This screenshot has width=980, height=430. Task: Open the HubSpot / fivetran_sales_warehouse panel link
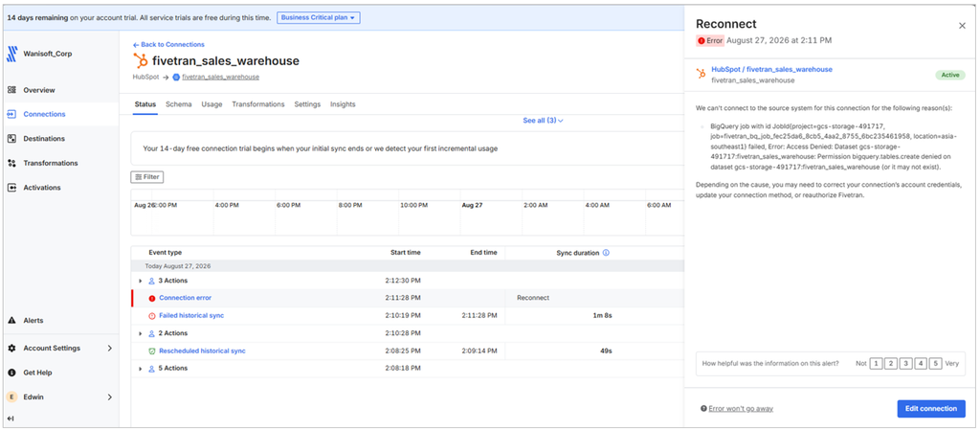771,69
